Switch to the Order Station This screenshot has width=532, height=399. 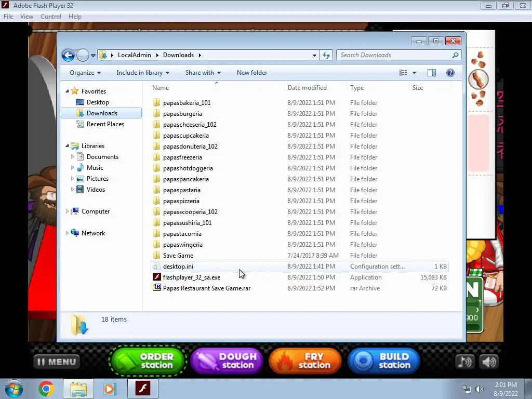click(147, 361)
